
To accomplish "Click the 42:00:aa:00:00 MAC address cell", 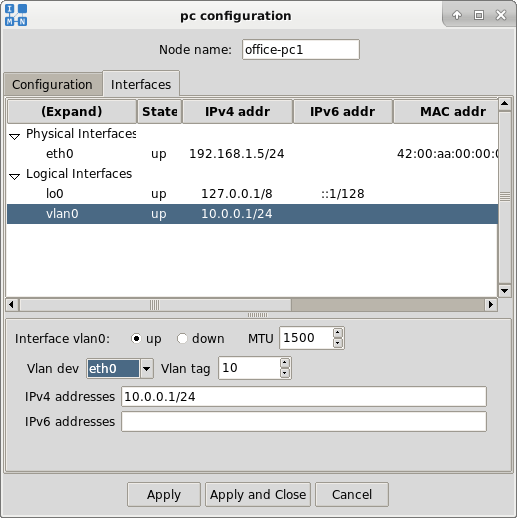I will (x=447, y=154).
